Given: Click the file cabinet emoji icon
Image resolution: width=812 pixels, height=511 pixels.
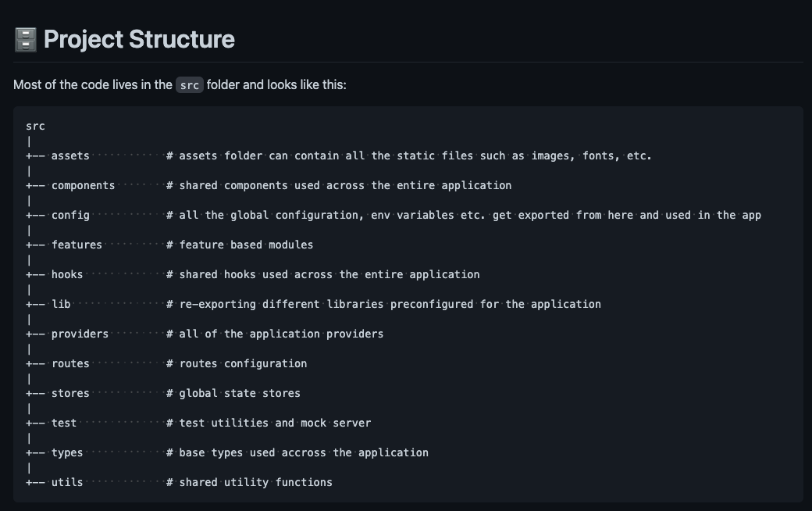Looking at the screenshot, I should tap(25, 40).
